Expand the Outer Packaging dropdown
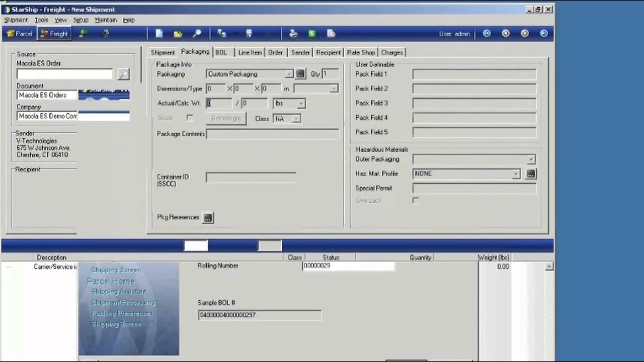 coord(531,159)
